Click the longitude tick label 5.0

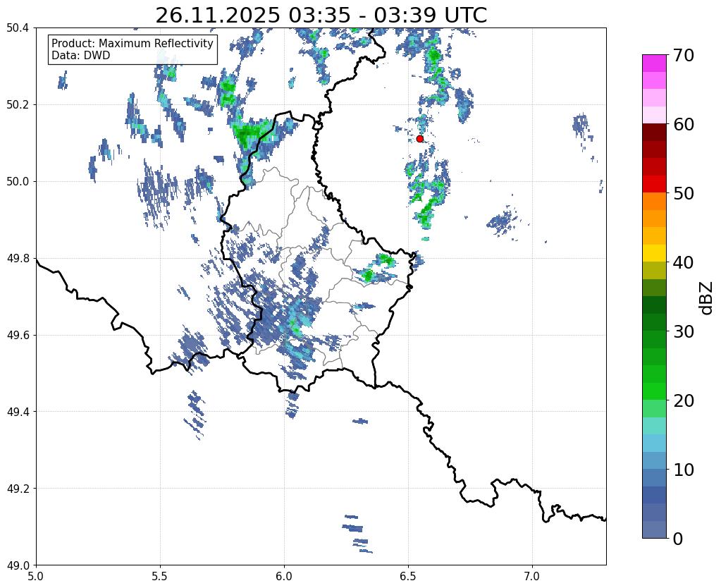click(x=36, y=576)
